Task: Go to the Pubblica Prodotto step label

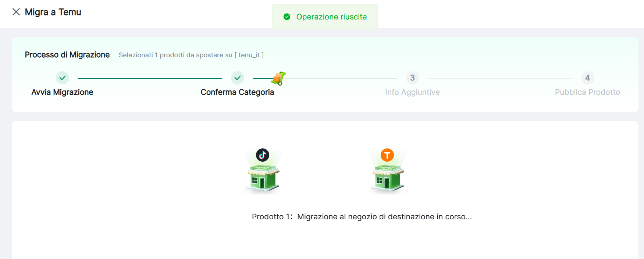Action: 587,92
